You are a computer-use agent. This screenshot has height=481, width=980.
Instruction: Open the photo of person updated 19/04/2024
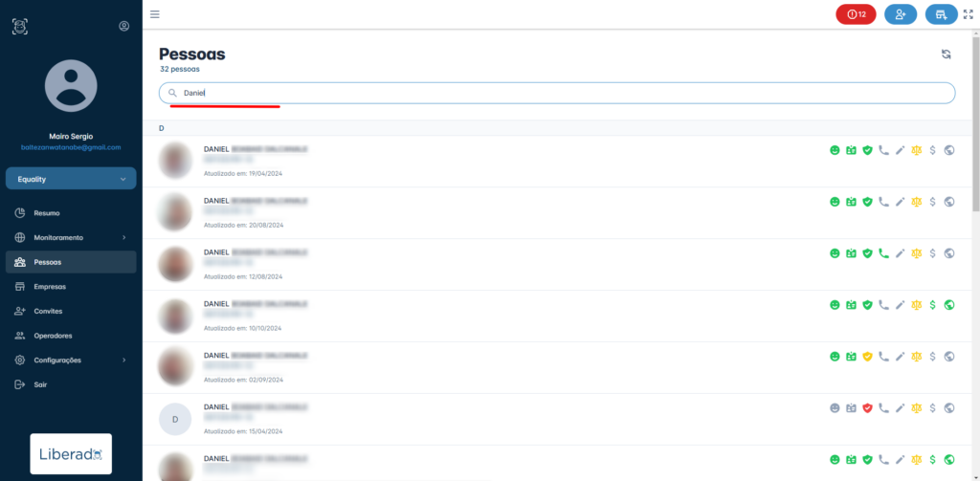pyautogui.click(x=175, y=161)
